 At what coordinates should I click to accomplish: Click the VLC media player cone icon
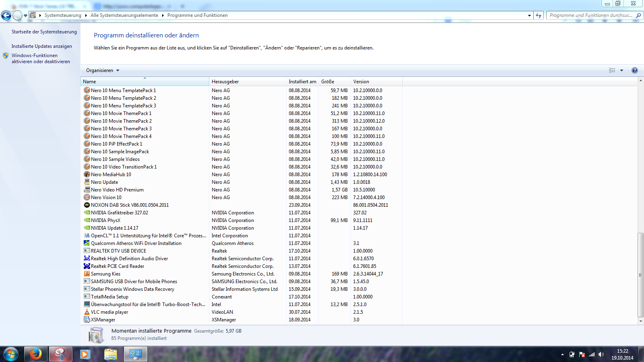pyautogui.click(x=87, y=312)
